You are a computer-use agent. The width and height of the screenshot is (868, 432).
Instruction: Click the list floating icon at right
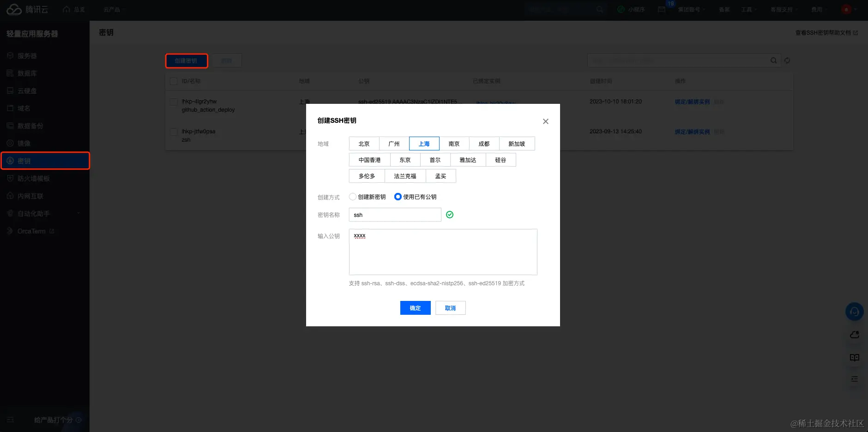click(855, 379)
